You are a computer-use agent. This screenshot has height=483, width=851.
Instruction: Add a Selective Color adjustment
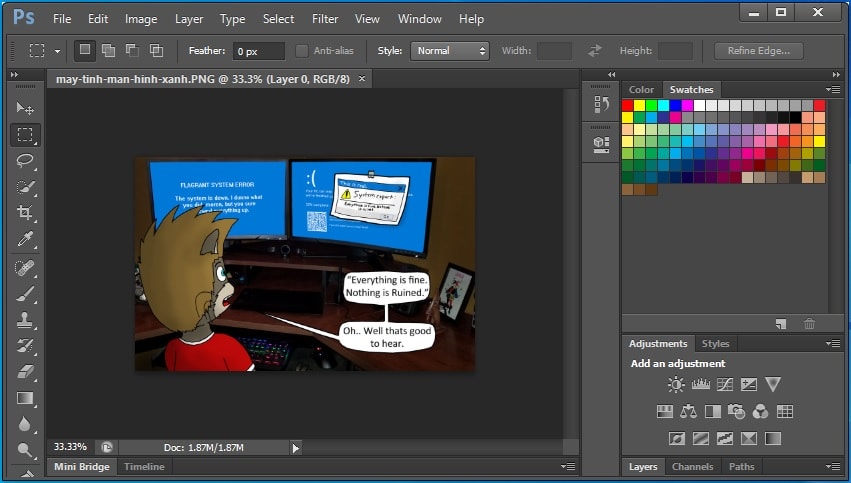point(749,438)
